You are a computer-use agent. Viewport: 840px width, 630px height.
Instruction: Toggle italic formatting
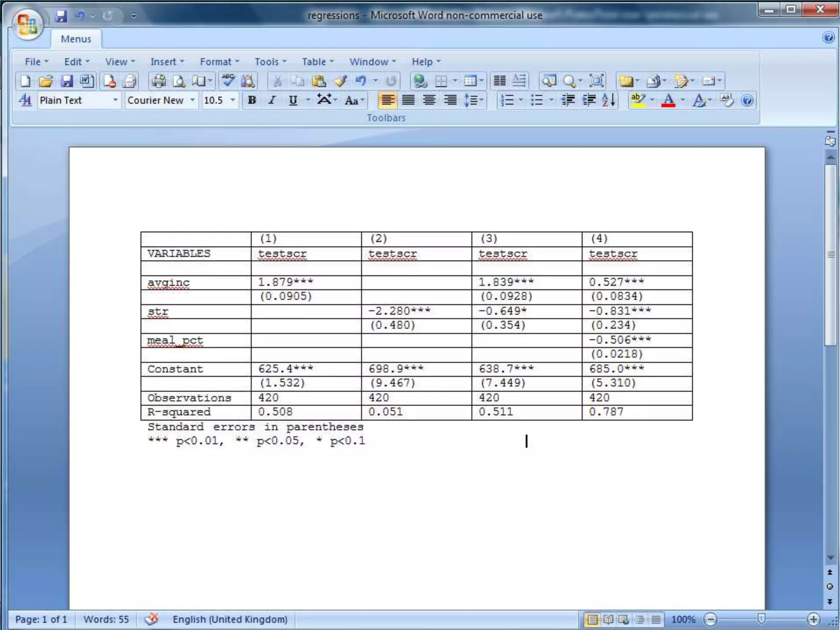point(272,100)
